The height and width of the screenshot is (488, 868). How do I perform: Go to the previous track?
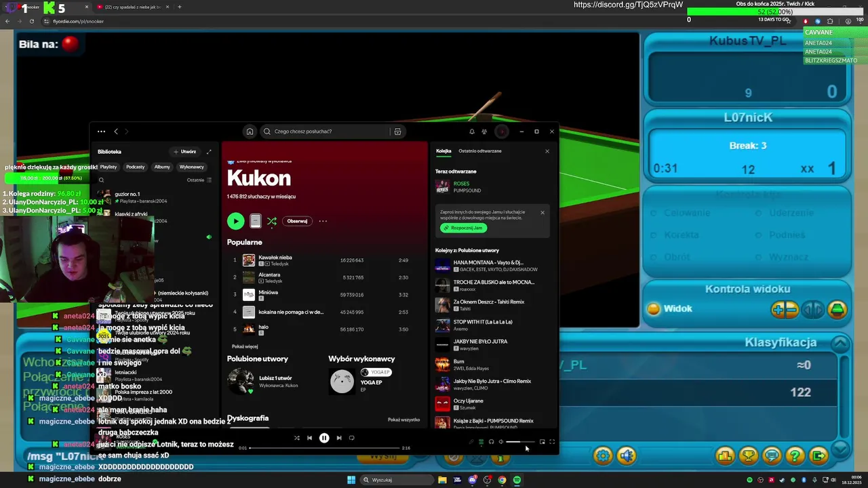309,438
